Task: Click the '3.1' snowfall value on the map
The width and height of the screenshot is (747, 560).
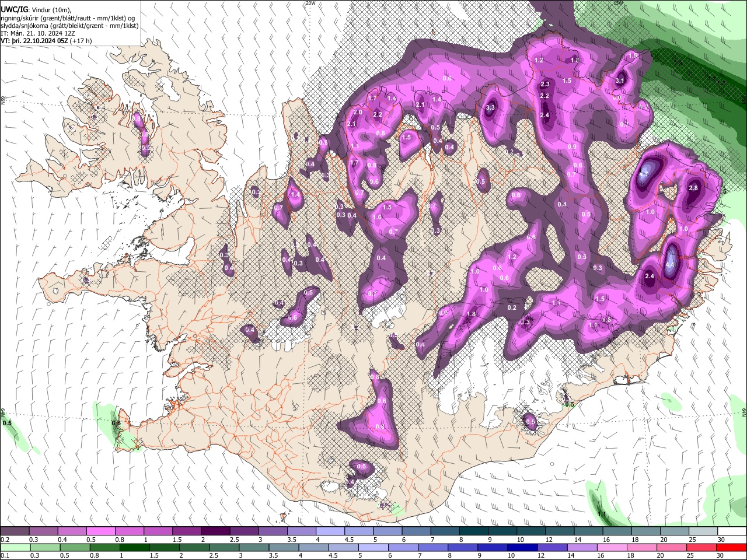Action: (x=620, y=81)
